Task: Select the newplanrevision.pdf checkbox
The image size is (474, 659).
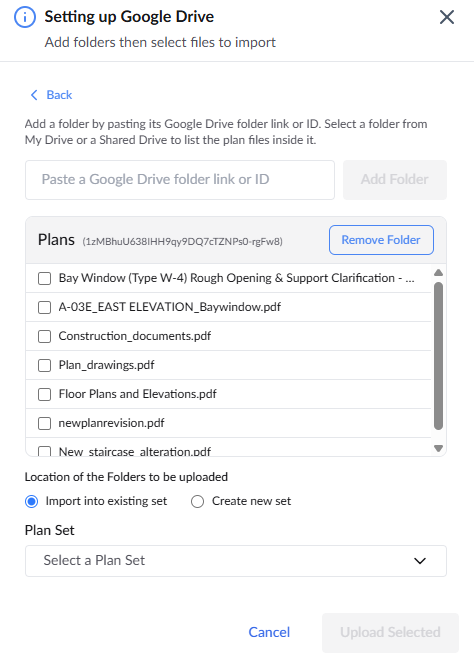Action: (x=45, y=423)
